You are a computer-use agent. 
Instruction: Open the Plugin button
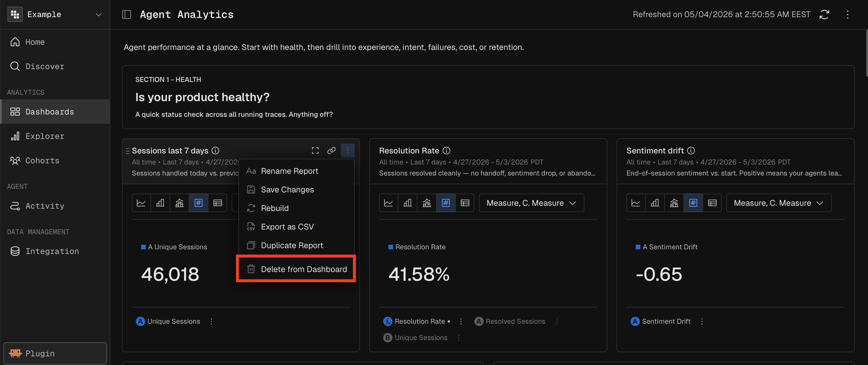pyautogui.click(x=55, y=353)
